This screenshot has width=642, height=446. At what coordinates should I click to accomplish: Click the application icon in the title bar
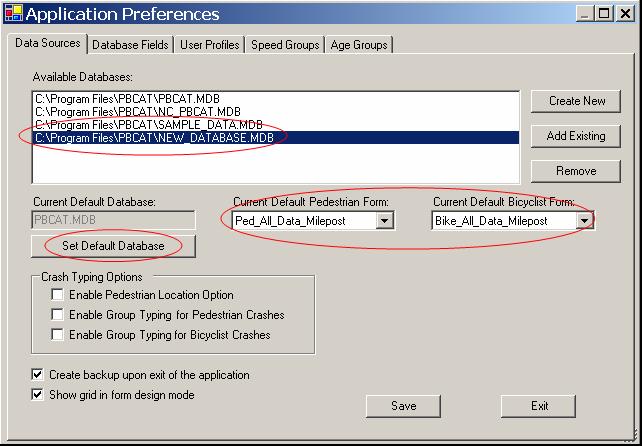pyautogui.click(x=12, y=14)
